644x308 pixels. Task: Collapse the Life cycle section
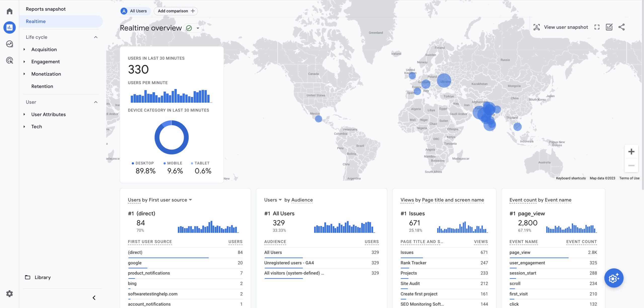tap(96, 37)
